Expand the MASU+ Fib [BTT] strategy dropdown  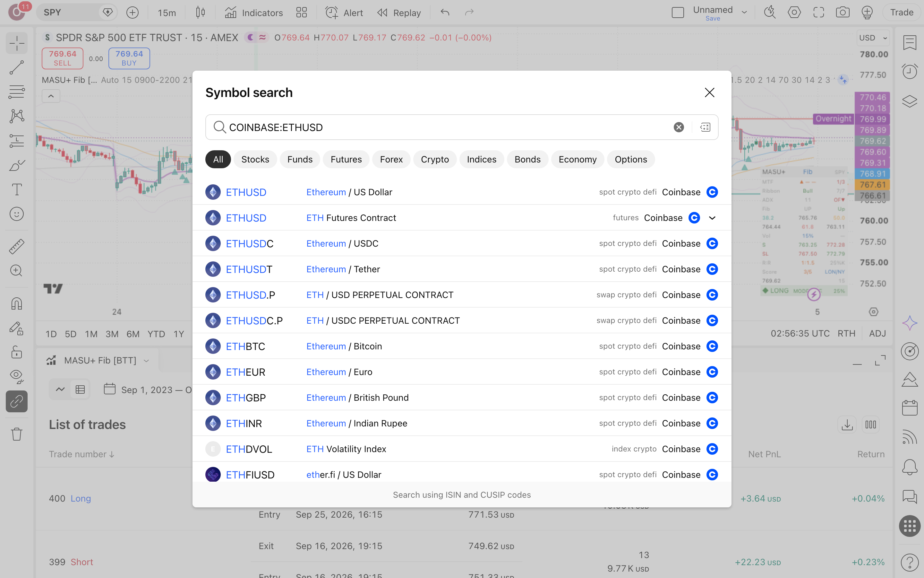[146, 361]
